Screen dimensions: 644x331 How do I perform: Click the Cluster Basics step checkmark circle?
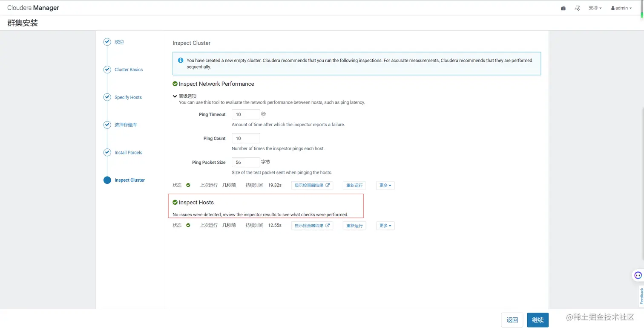(107, 70)
